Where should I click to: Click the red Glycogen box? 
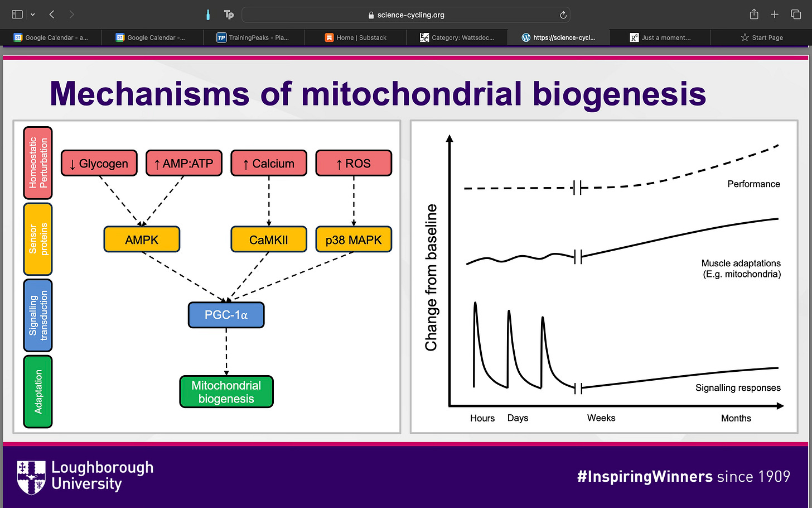[x=99, y=163]
